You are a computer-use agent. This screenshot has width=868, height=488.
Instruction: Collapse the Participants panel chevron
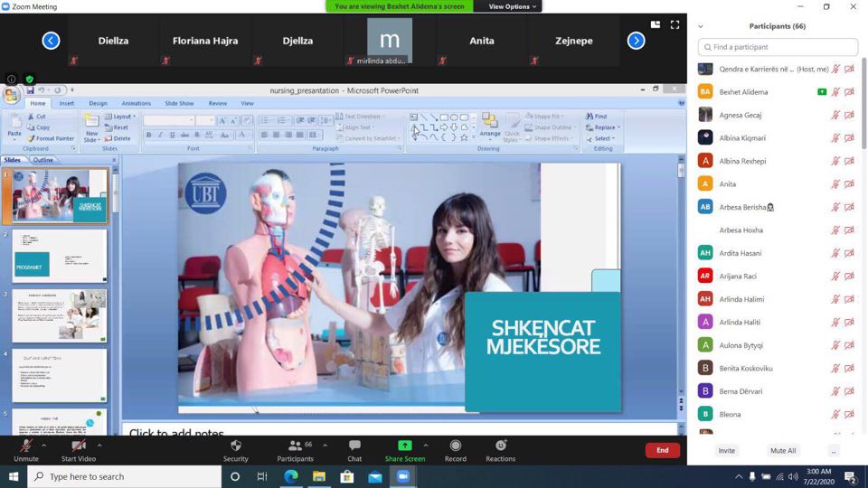(x=701, y=26)
